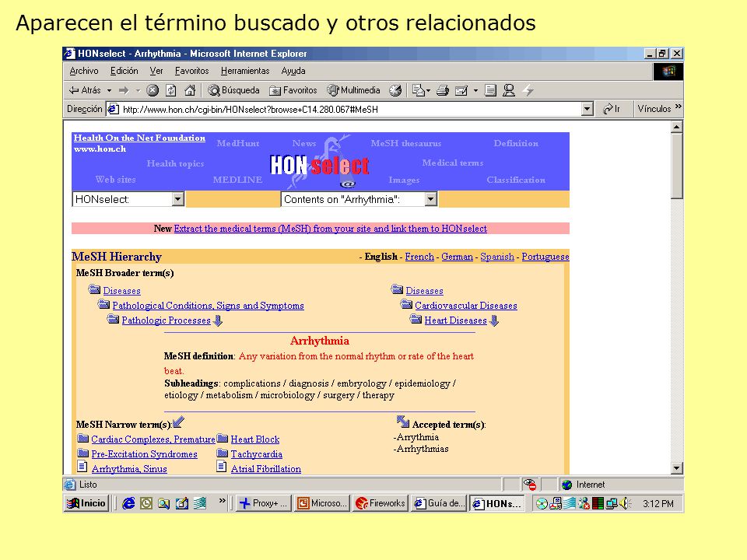Viewport: 747px width, 560px height.
Task: Open the Pathologic Processes link
Action: point(166,320)
